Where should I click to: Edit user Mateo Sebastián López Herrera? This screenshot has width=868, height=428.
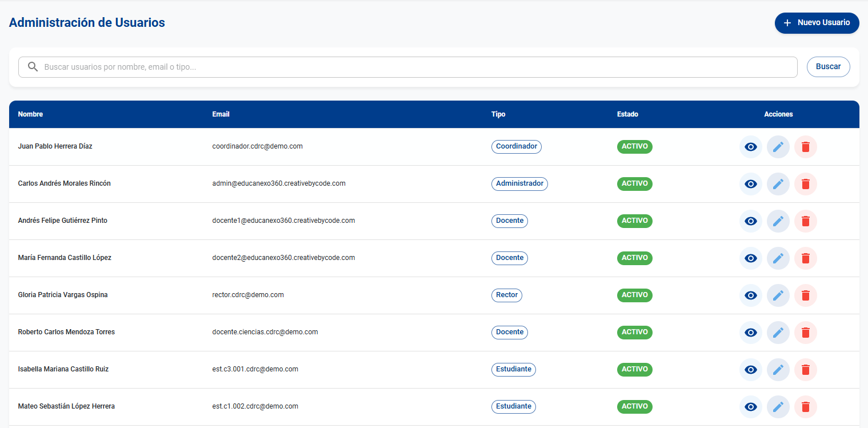click(x=778, y=407)
